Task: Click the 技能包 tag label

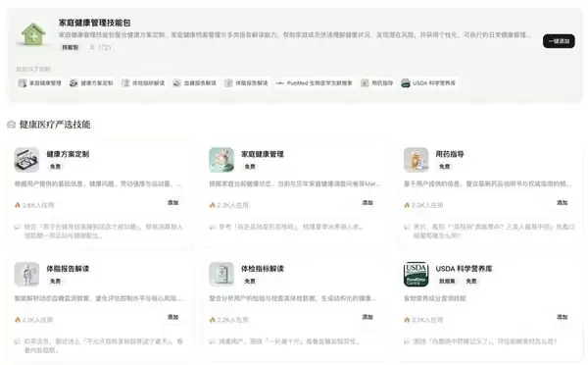Action: (71, 47)
